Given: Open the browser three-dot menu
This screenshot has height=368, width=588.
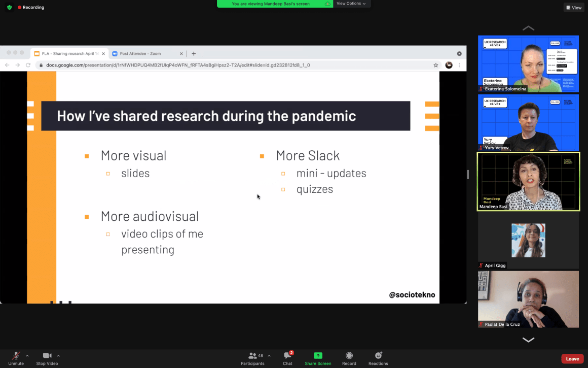Looking at the screenshot, I should coord(459,65).
